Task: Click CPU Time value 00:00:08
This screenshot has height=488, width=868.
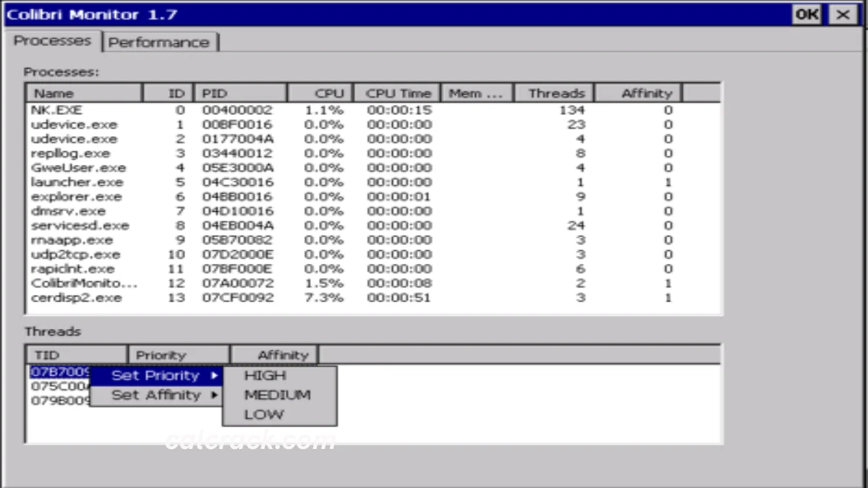Action: point(399,283)
